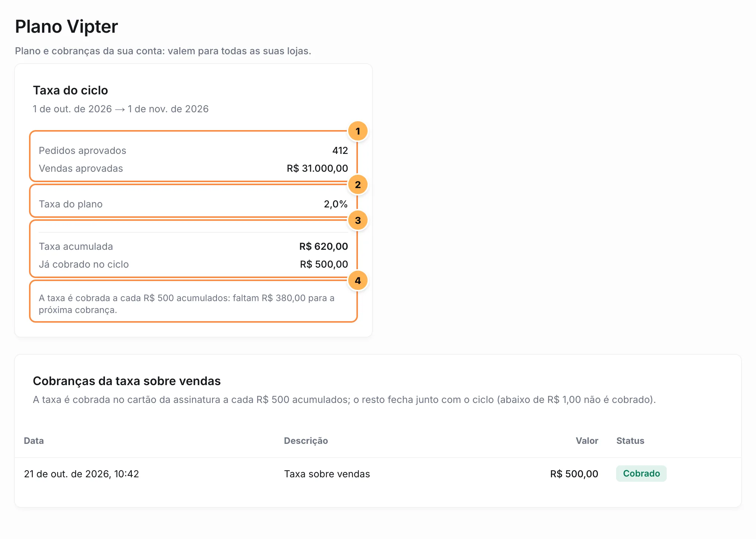This screenshot has width=756, height=539.
Task: Click the subtitle about plan and charges
Action: tap(163, 51)
